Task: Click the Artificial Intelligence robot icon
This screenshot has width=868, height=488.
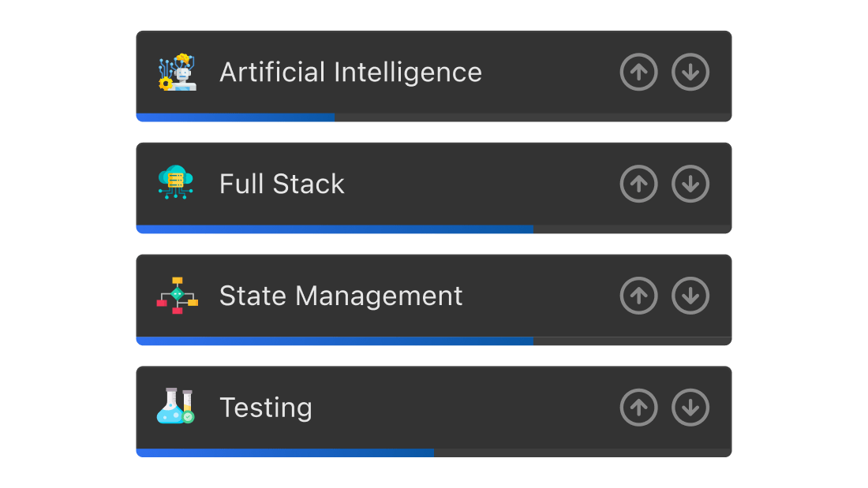Action: (177, 72)
